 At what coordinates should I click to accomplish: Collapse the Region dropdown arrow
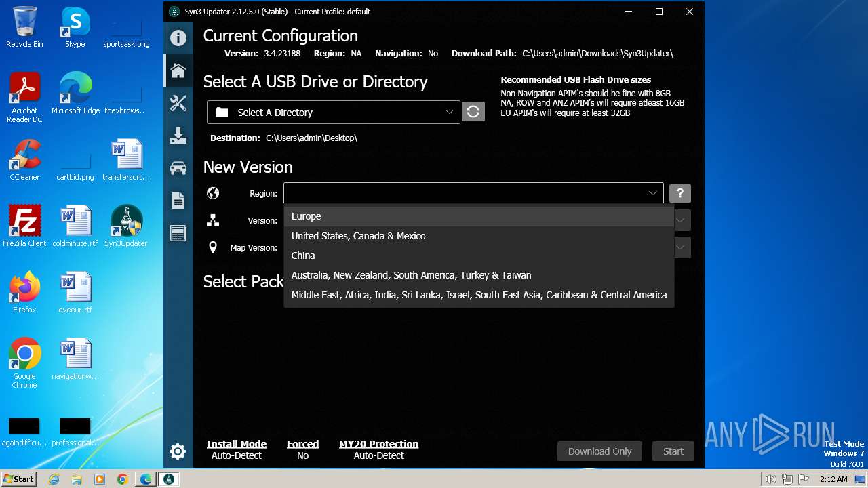(652, 193)
